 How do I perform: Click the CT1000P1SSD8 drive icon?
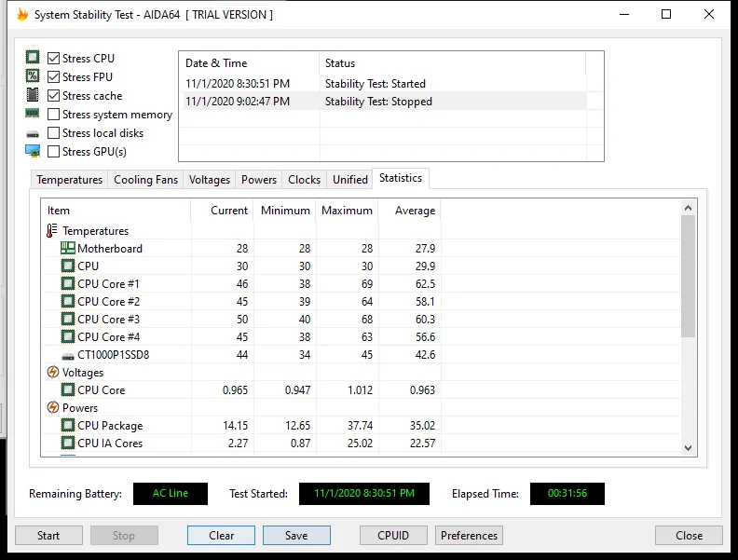click(68, 356)
